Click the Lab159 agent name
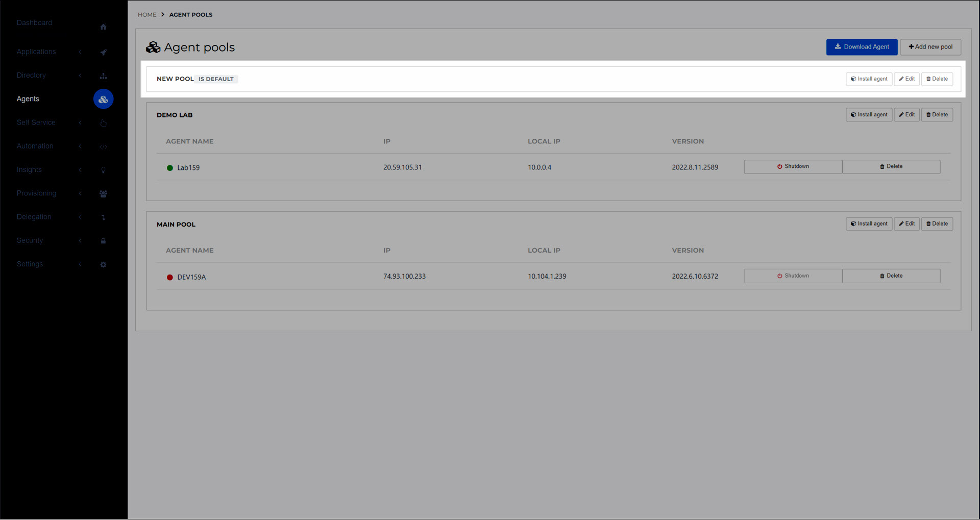Screen dimensions: 980x520 pyautogui.click(x=188, y=168)
